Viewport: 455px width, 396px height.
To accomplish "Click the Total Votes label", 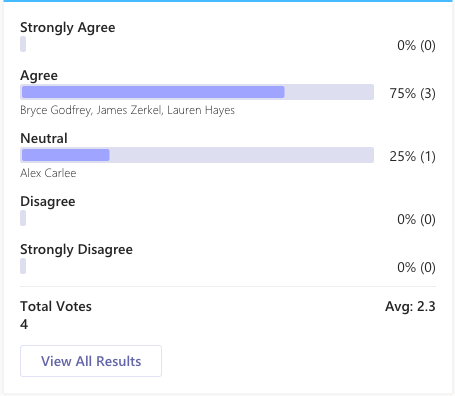I will (56, 306).
